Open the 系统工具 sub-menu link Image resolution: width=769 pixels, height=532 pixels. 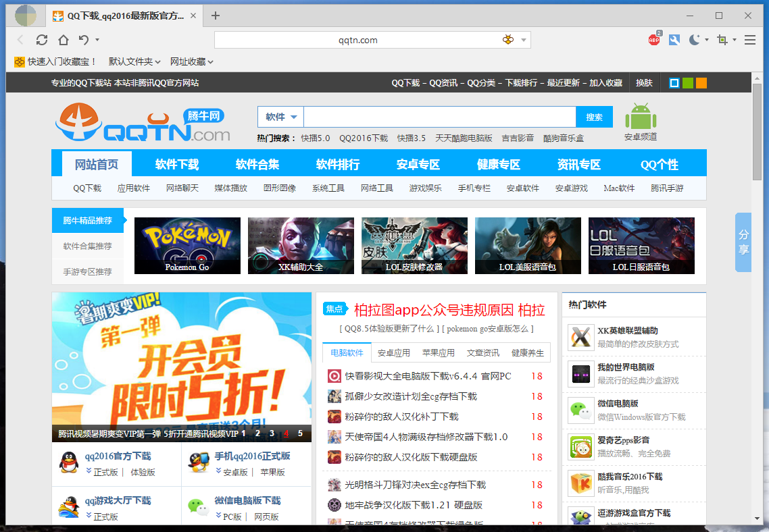click(x=328, y=188)
